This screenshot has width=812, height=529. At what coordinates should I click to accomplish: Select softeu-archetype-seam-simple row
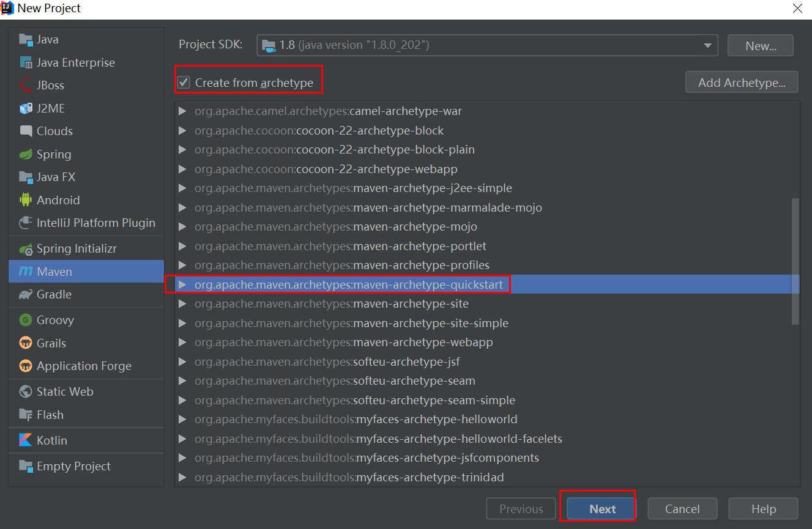coord(487,400)
